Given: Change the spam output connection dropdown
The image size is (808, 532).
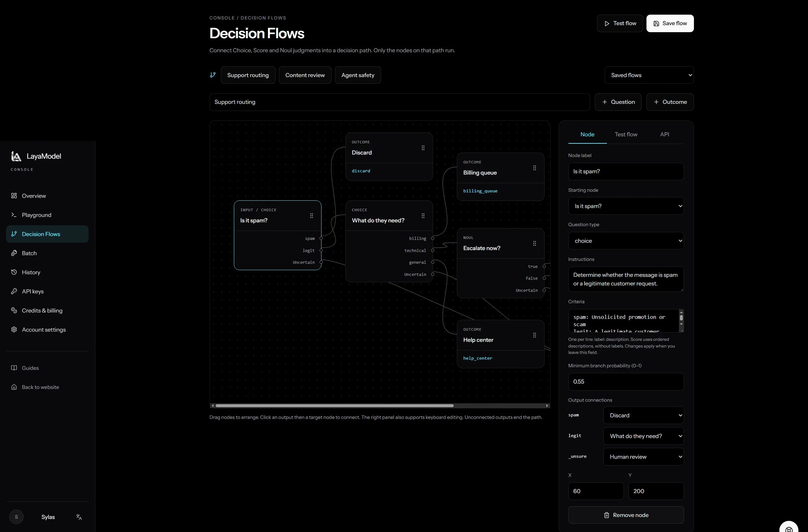Looking at the screenshot, I should pos(643,415).
